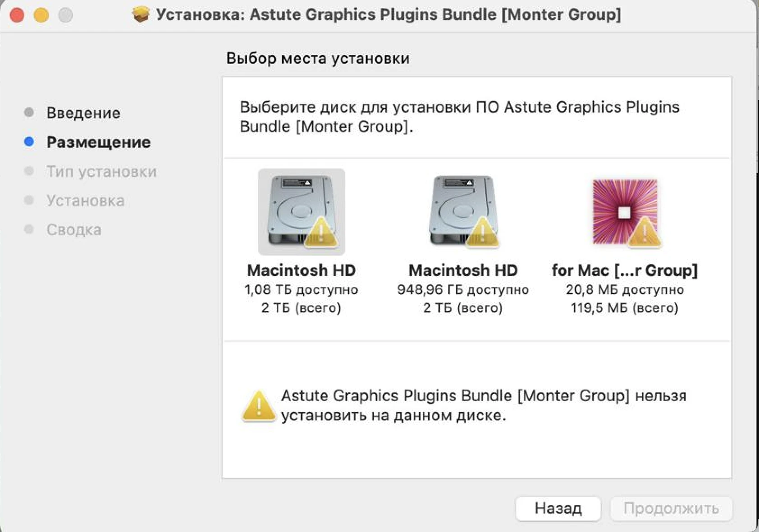Click the '119,5 МБ (всего)' text
The width and height of the screenshot is (759, 532).
(x=625, y=308)
